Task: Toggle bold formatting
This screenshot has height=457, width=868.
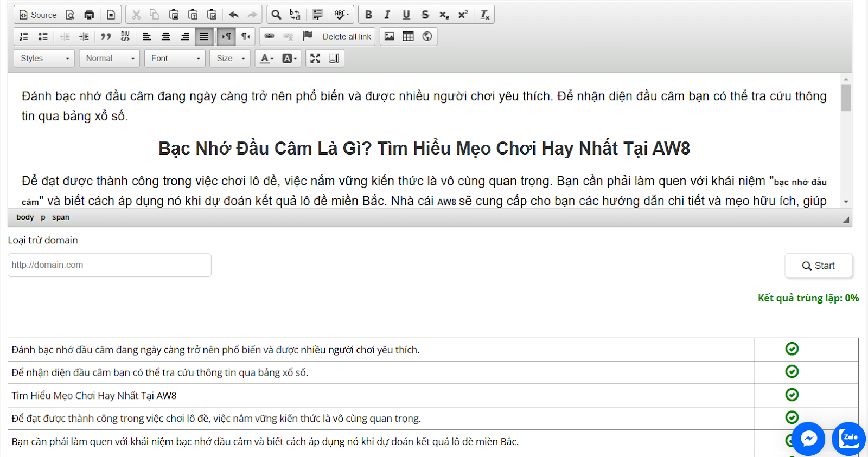Action: 368,15
